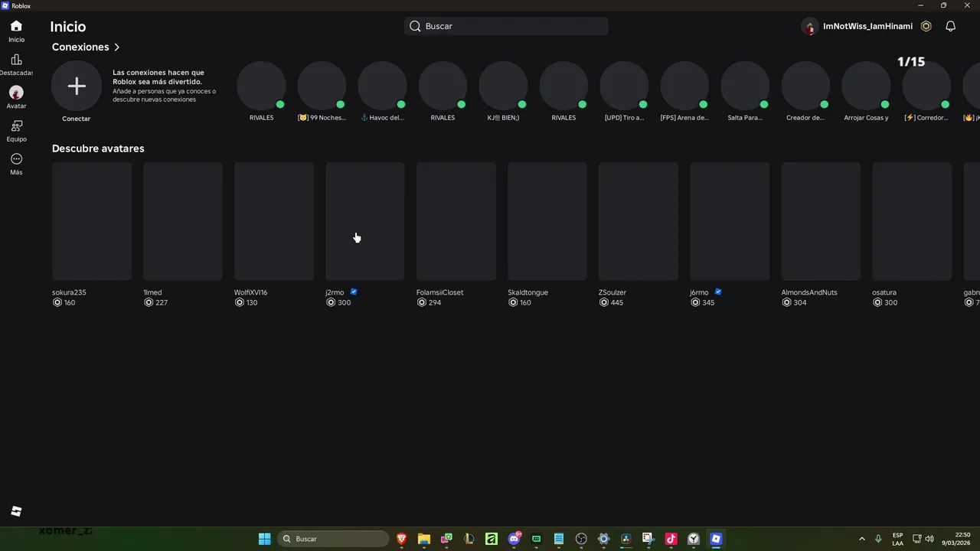Click the profile avatar next to ImNotWiss_IamHinami

[x=810, y=27]
